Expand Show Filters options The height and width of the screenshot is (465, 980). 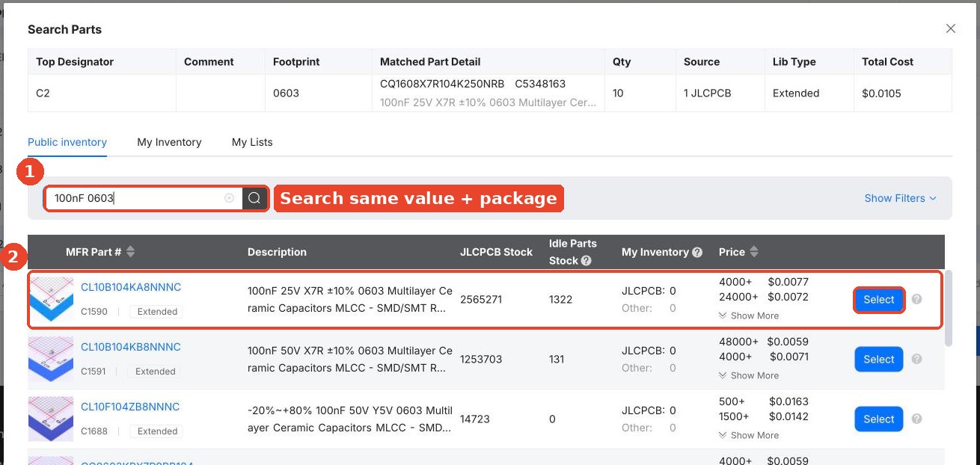point(900,198)
